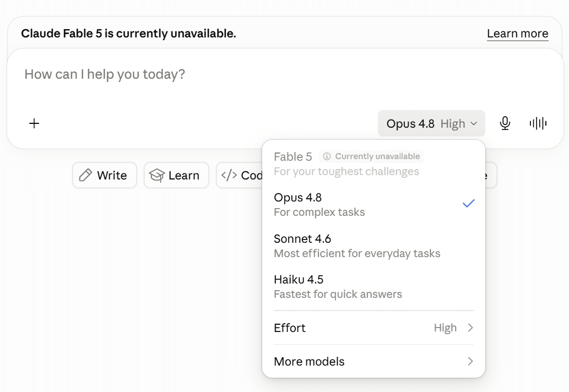
Task: Click the microphone dictation icon
Action: (505, 123)
